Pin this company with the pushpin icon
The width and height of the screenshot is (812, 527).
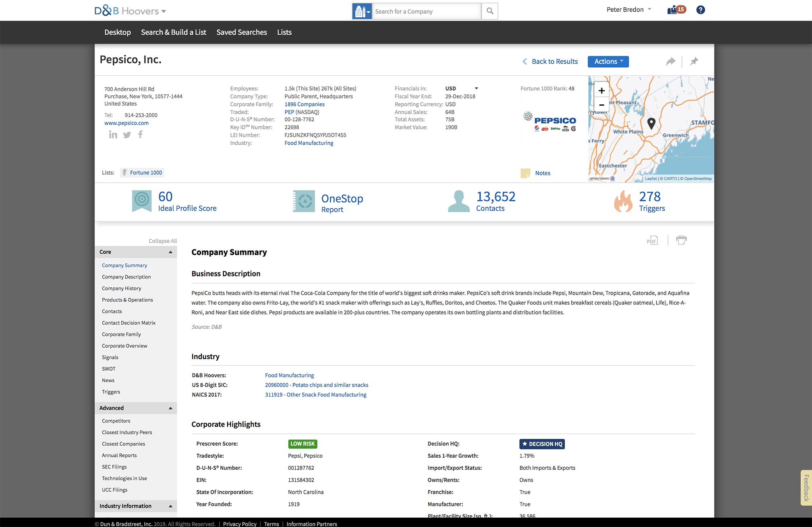tap(694, 61)
